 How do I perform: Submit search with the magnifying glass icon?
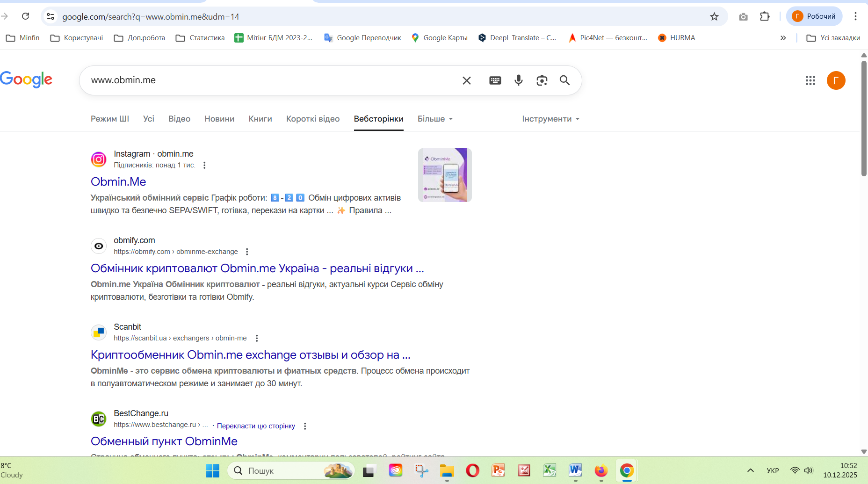coord(565,80)
